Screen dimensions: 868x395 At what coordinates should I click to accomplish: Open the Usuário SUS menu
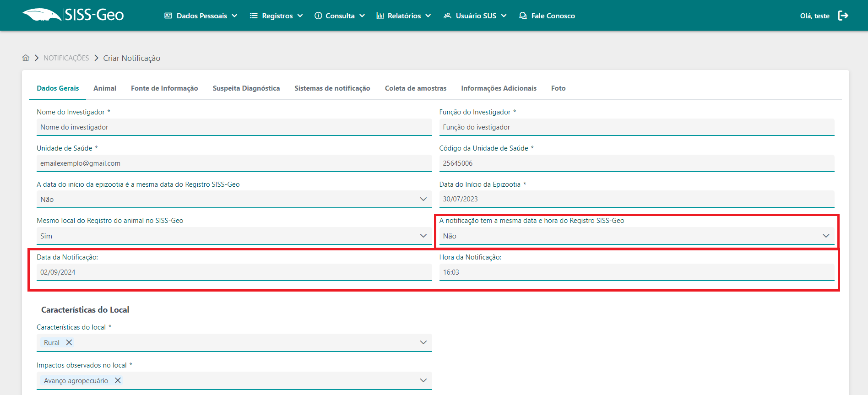click(x=475, y=16)
